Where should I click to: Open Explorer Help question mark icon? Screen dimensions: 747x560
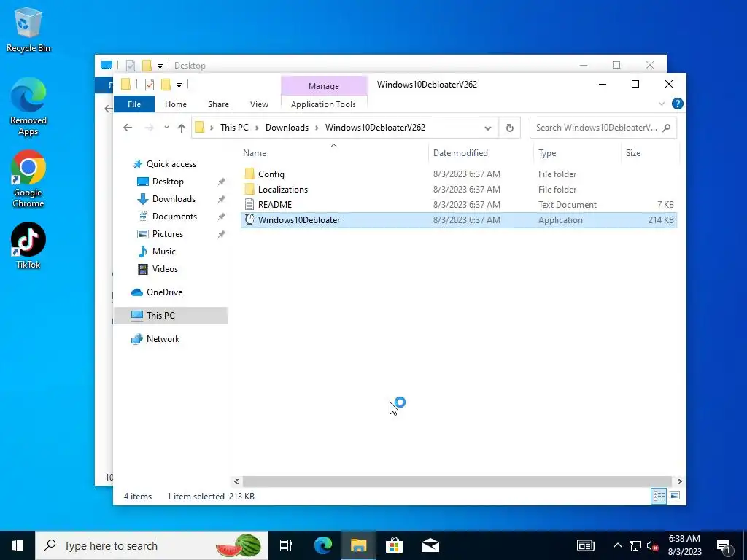(x=677, y=104)
